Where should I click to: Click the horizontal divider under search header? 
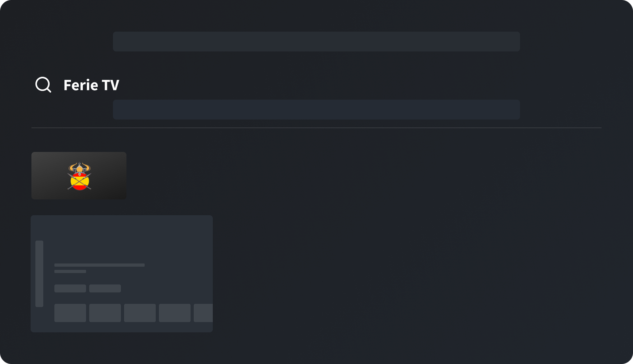click(316, 127)
